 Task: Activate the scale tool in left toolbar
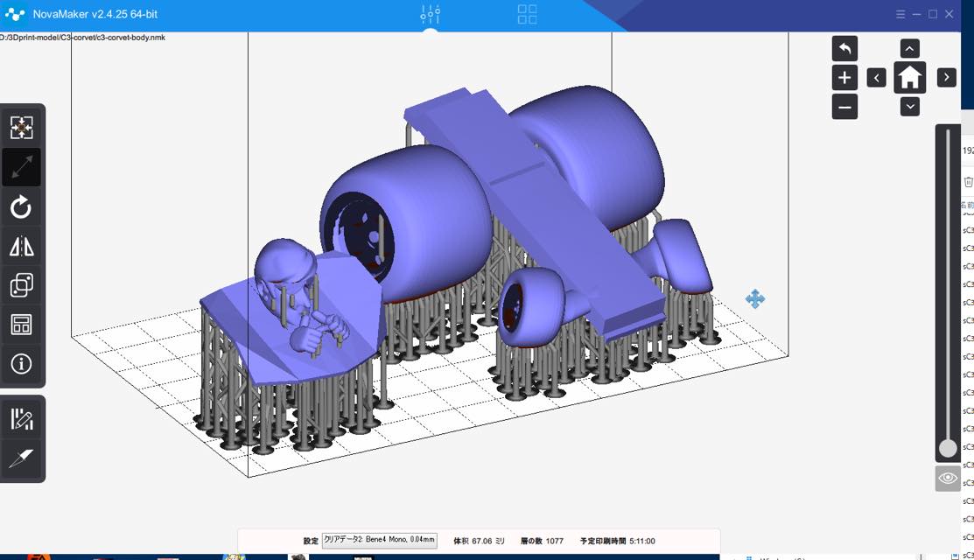coord(21,167)
